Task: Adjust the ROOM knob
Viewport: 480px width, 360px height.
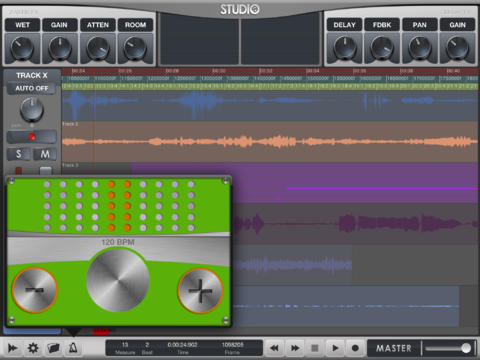Action: [x=135, y=49]
